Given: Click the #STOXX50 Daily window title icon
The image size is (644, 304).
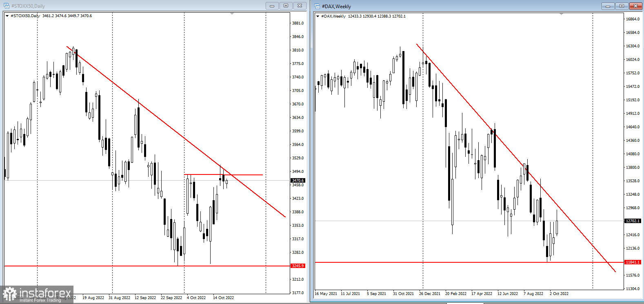Looking at the screenshot, I should coord(6,6).
